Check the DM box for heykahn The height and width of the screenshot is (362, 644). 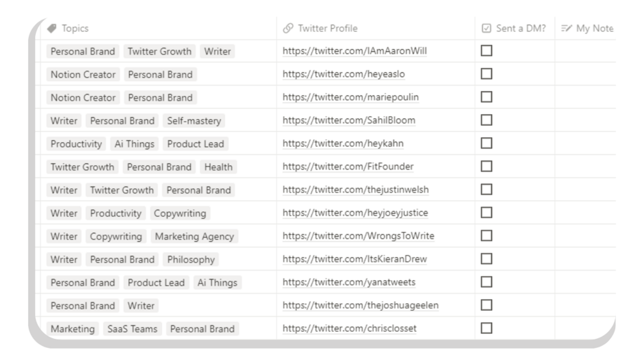486,144
